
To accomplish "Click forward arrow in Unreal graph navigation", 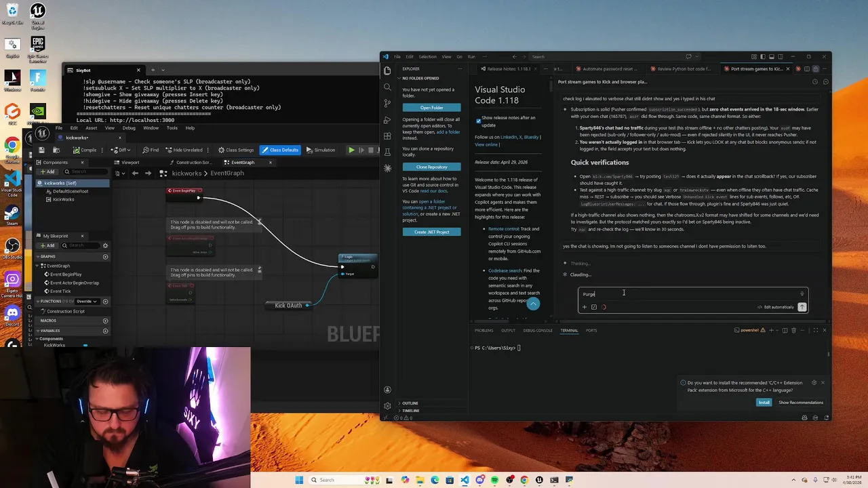I will coord(148,173).
